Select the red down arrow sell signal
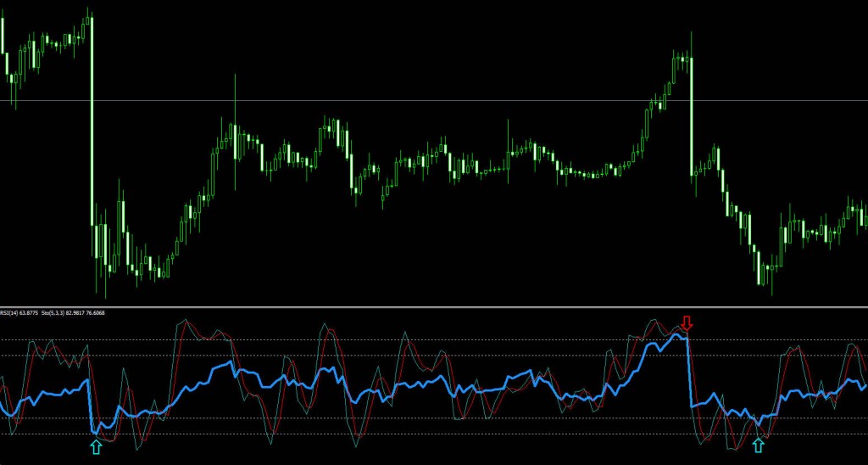868x465 pixels. 687,323
